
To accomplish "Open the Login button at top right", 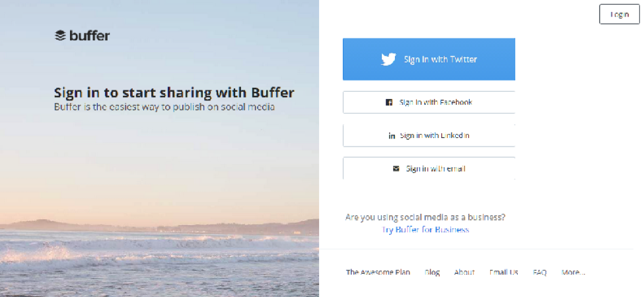I will coord(620,15).
